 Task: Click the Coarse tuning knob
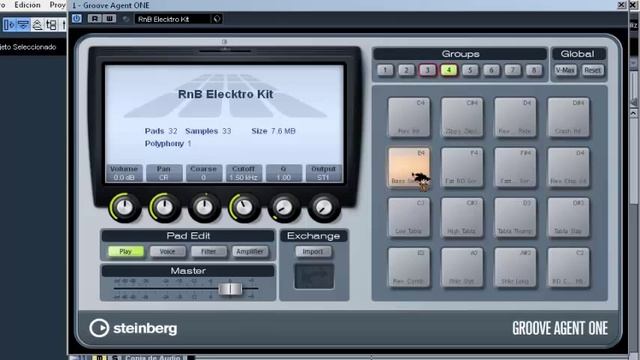pyautogui.click(x=204, y=208)
